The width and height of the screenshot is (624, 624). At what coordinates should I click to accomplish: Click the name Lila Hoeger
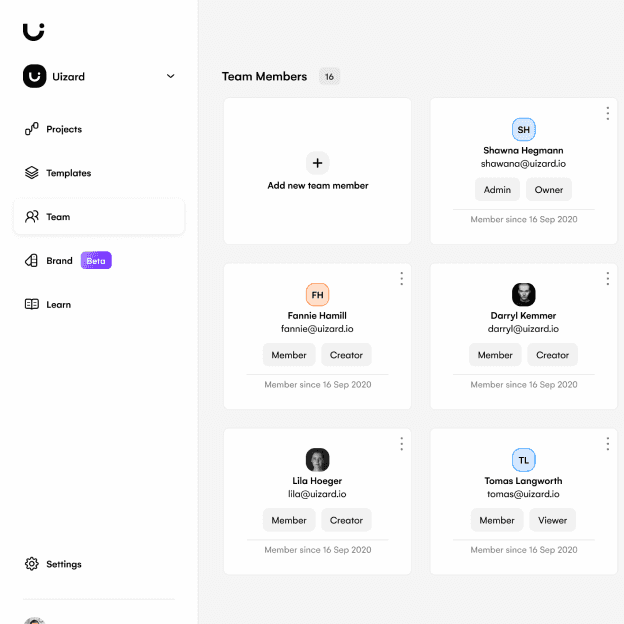coord(317,481)
